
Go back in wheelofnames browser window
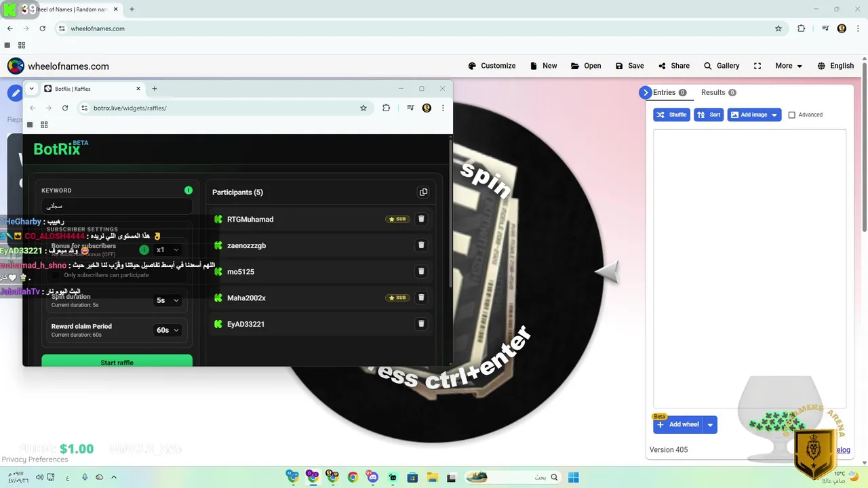coord(9,28)
